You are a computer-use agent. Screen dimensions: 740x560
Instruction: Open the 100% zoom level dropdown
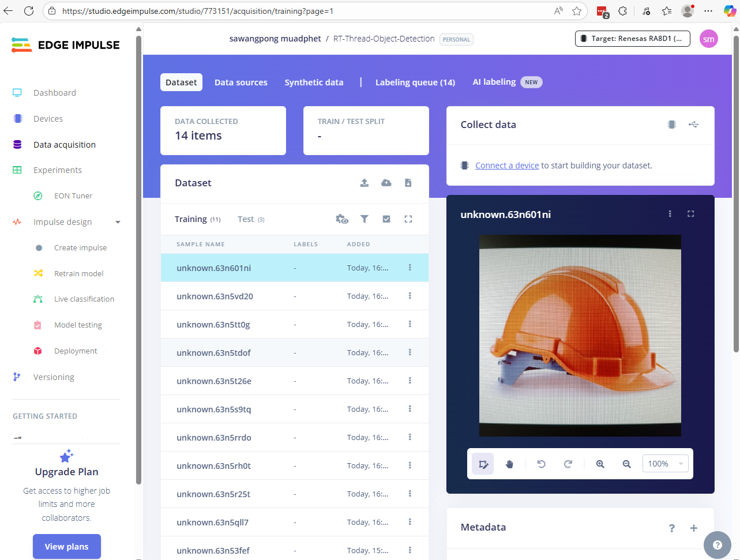pyautogui.click(x=665, y=464)
